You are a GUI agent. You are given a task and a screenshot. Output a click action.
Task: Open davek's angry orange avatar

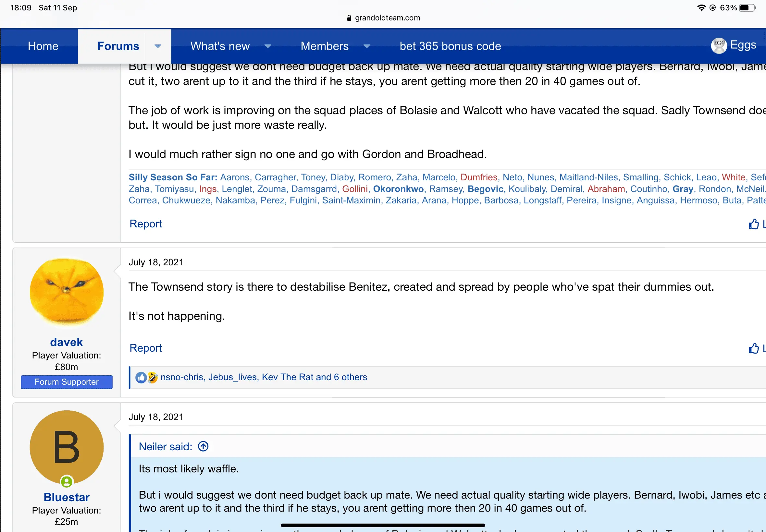click(66, 292)
